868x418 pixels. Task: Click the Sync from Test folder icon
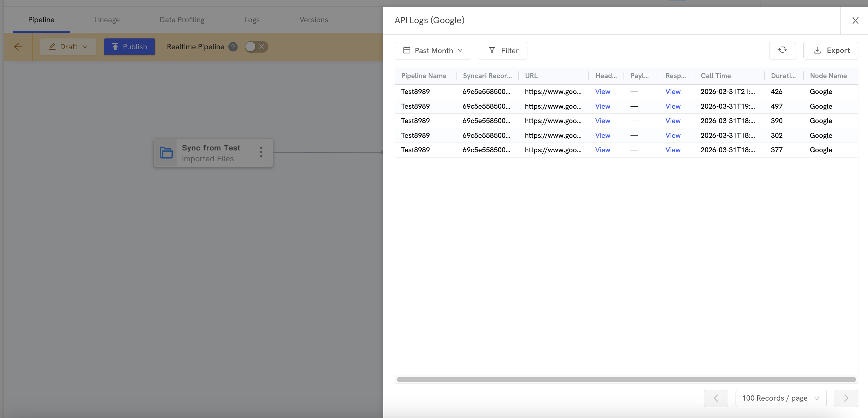pos(166,153)
